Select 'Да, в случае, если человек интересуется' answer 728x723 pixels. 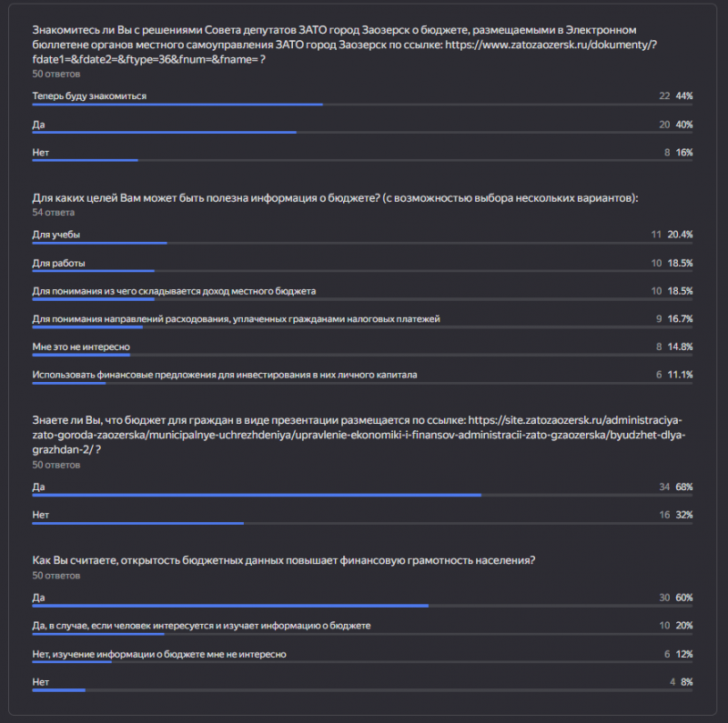point(201,626)
